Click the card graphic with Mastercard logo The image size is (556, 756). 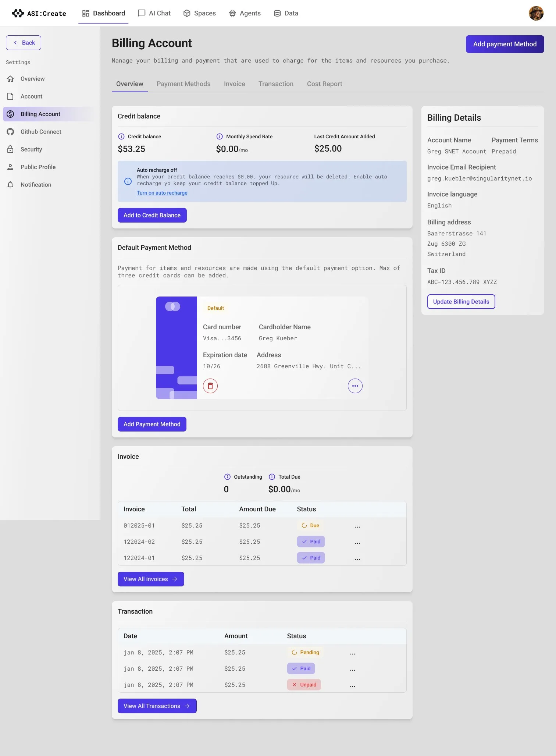pos(177,348)
